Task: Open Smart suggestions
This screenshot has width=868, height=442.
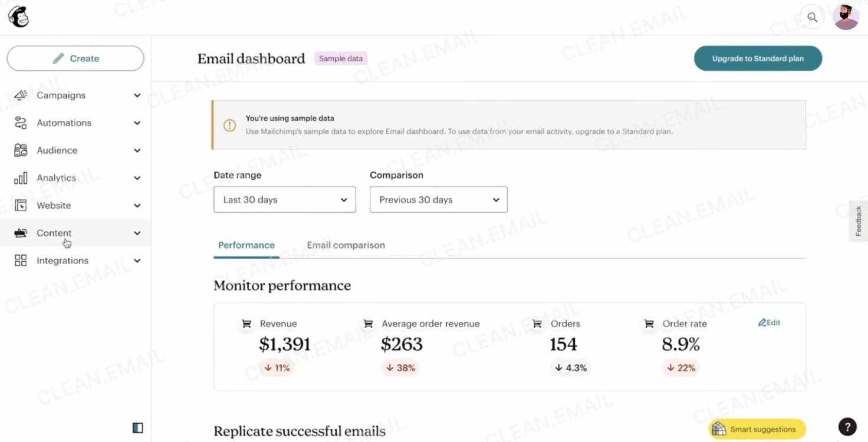Action: tap(757, 429)
